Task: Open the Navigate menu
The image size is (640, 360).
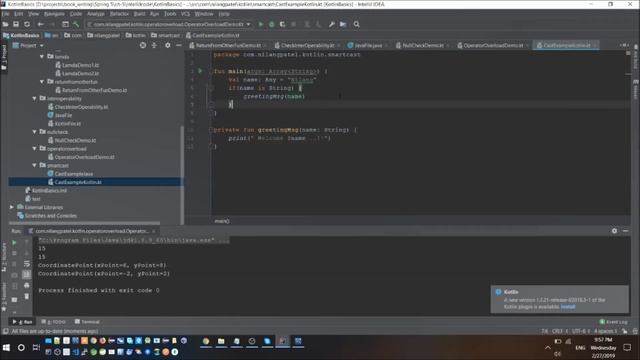Action: pos(54,14)
